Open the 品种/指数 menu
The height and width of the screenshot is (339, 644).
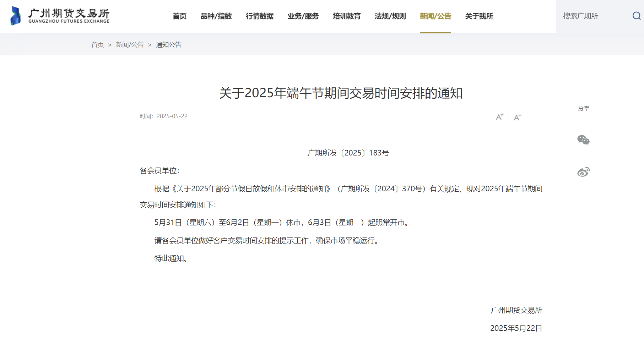point(216,16)
